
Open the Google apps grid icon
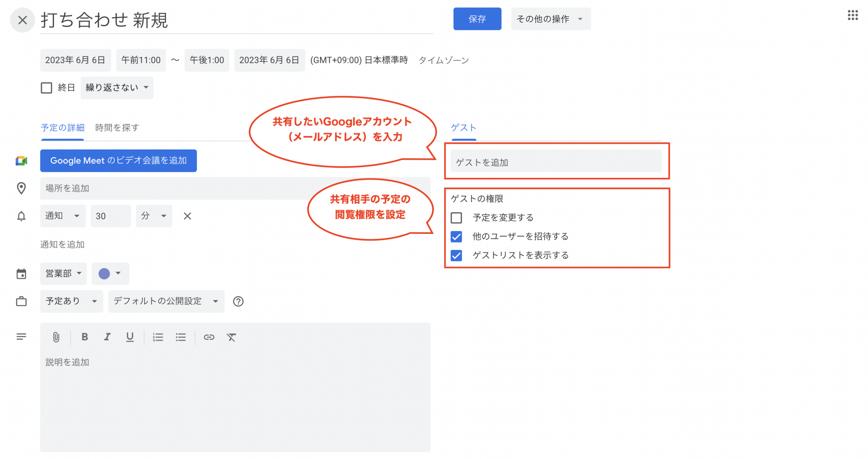click(x=852, y=15)
